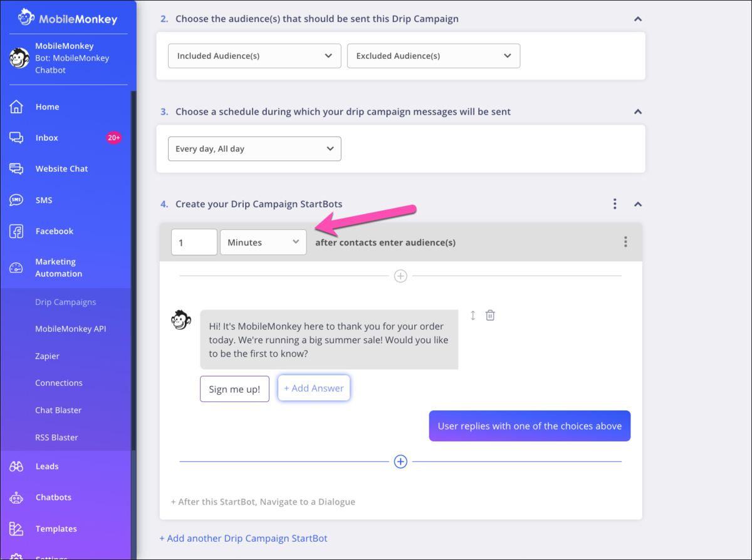The width and height of the screenshot is (752, 560).
Task: Click the chat message text bubble
Action: tap(329, 340)
